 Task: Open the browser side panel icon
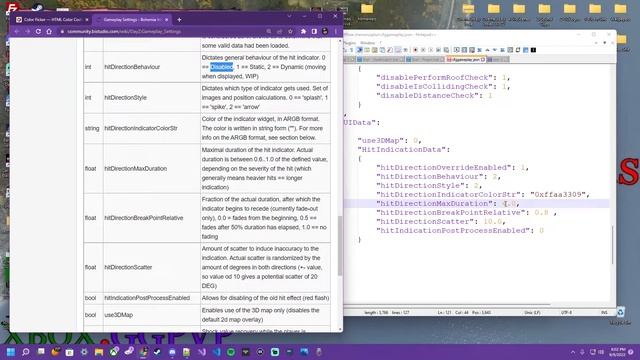tap(314, 31)
